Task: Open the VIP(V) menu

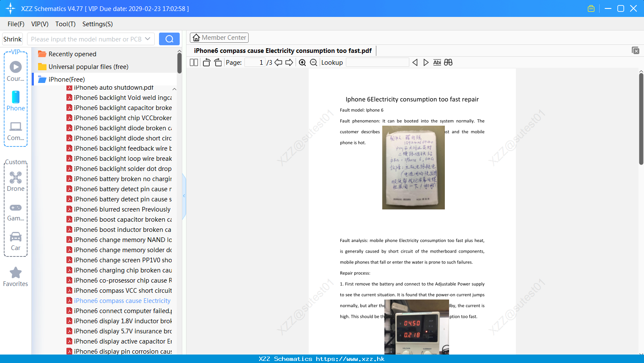Action: coord(40,24)
